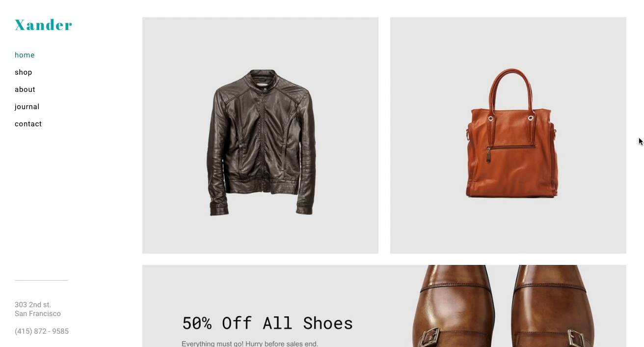Click the (415) 872 - 9585 phone number
The image size is (644, 347).
coord(42,331)
